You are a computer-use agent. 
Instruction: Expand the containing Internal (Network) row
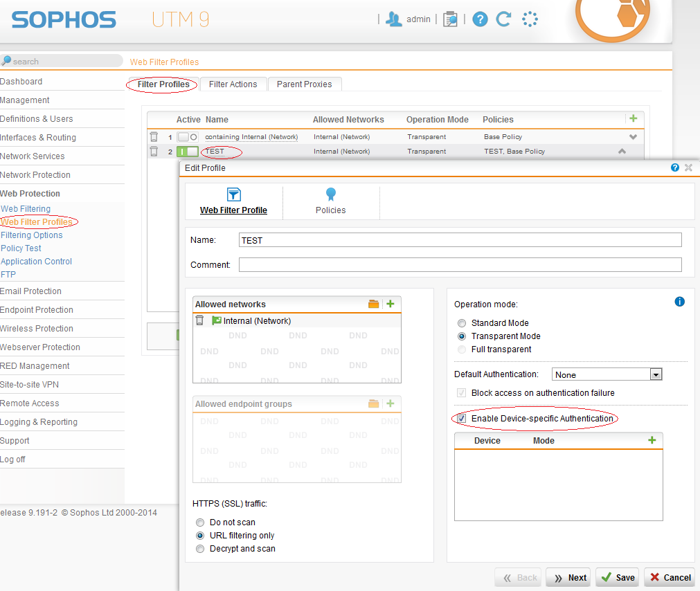click(631, 136)
